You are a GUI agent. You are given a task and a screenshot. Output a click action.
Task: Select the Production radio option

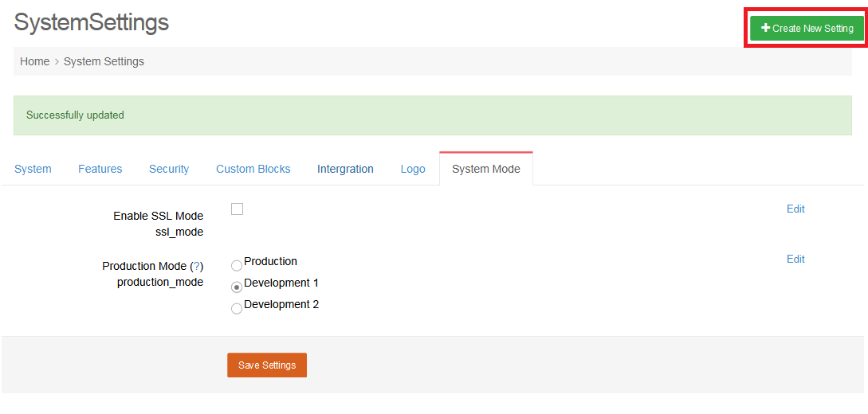(x=237, y=266)
